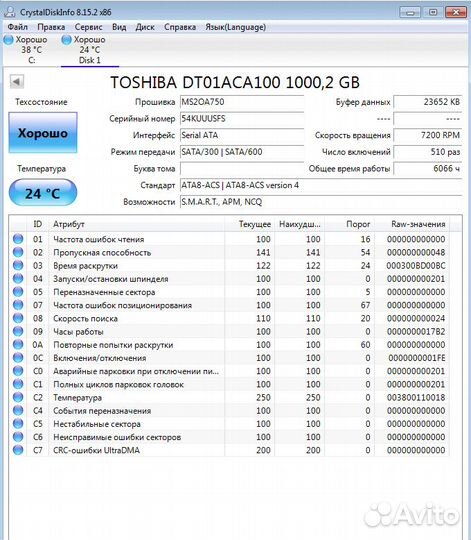
Task: Click status icon for C2 Температура
Action: (x=18, y=397)
